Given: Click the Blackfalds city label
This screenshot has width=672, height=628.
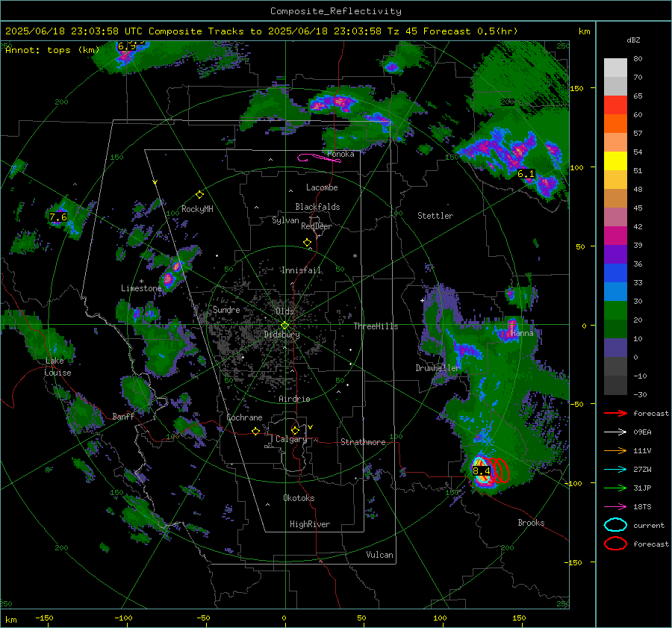Looking at the screenshot, I should click(x=317, y=207).
